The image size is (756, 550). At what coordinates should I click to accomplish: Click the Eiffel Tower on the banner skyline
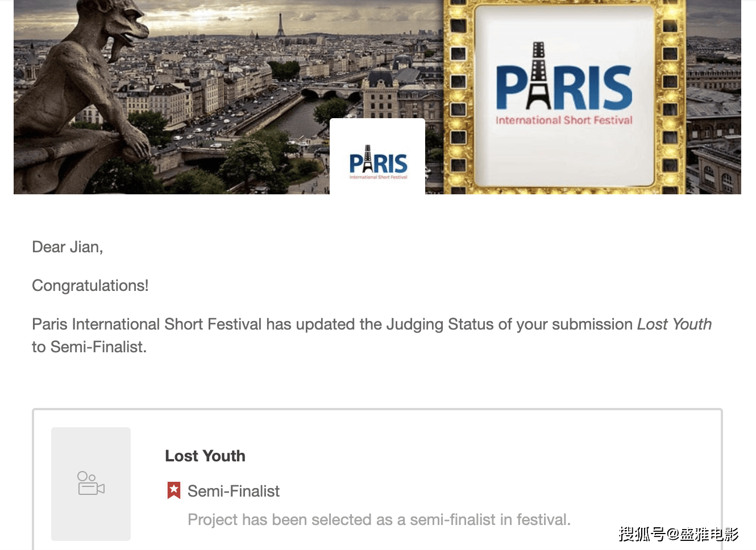click(280, 26)
